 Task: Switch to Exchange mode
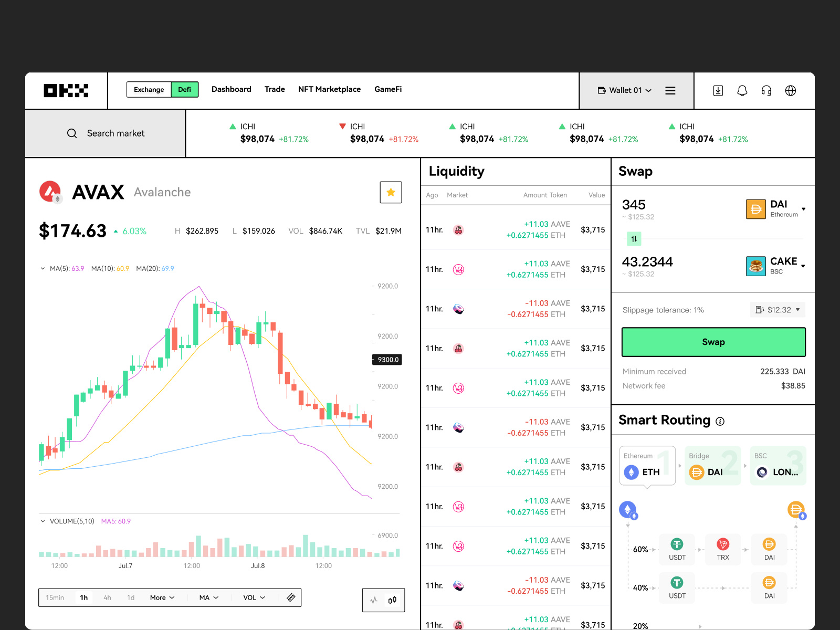[149, 90]
